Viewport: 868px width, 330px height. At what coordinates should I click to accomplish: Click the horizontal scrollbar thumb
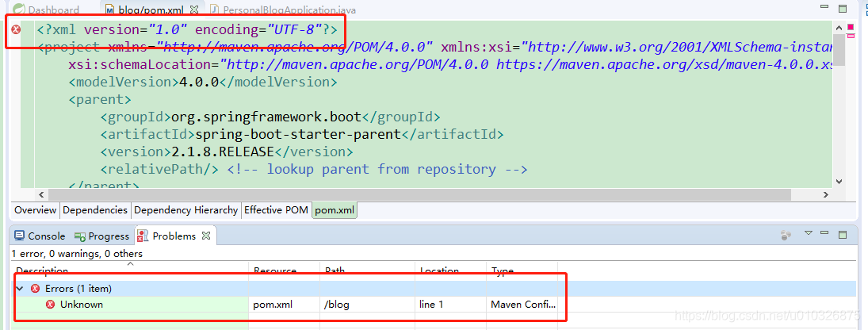[419, 194]
